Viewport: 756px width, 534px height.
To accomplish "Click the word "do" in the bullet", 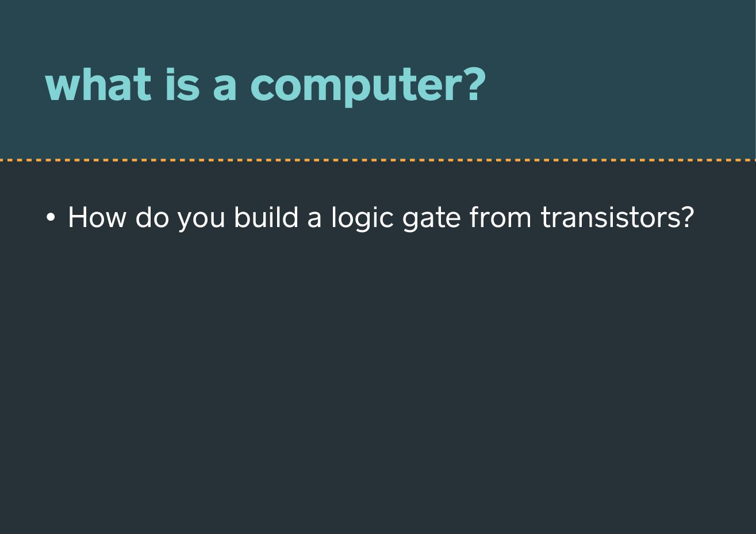I will pyautogui.click(x=152, y=217).
